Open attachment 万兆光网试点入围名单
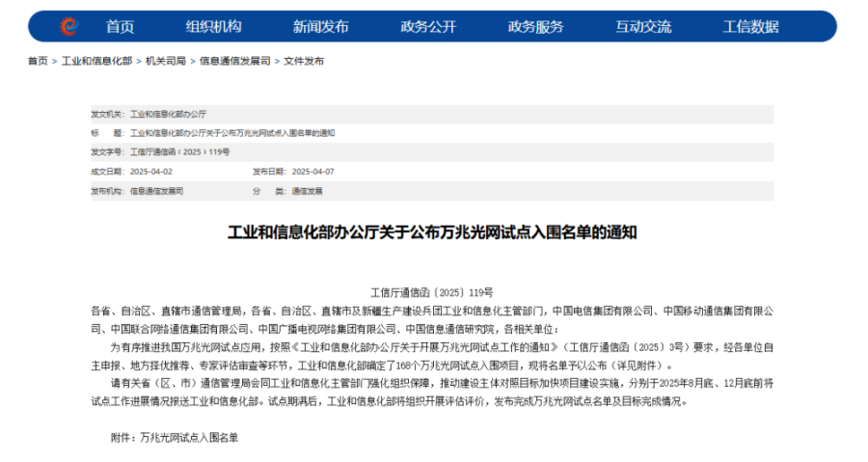The height and width of the screenshot is (462, 868). [189, 438]
